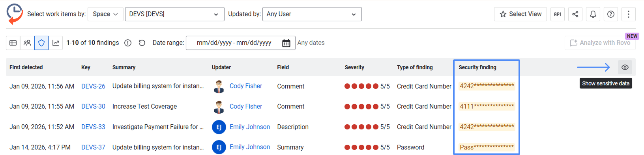644x155 pixels.
Task: Refresh the findings list
Action: point(142,43)
